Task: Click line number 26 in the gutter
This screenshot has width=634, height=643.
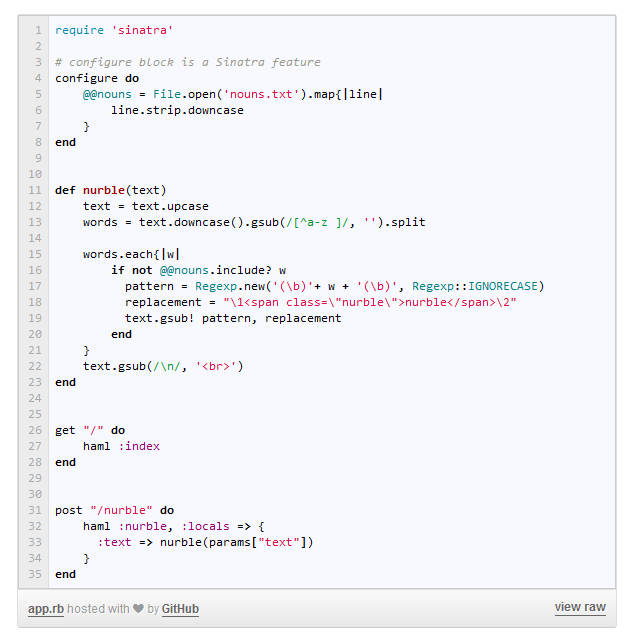Action: [35, 430]
